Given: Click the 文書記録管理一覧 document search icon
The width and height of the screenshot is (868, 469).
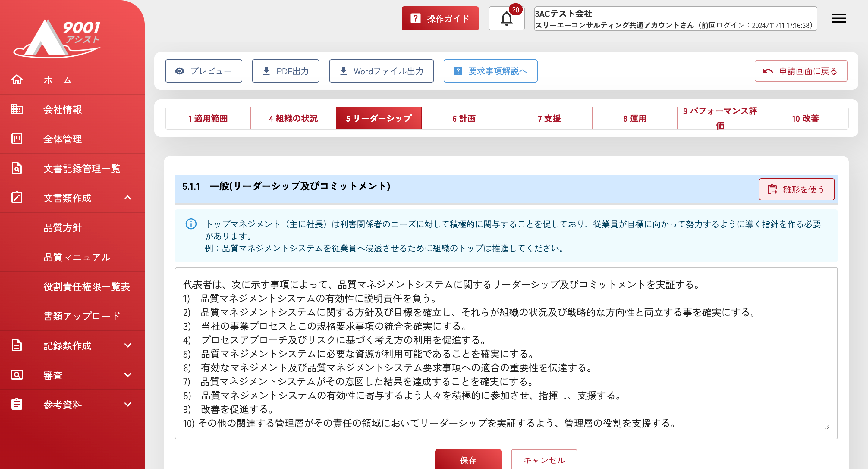Looking at the screenshot, I should pyautogui.click(x=17, y=168).
